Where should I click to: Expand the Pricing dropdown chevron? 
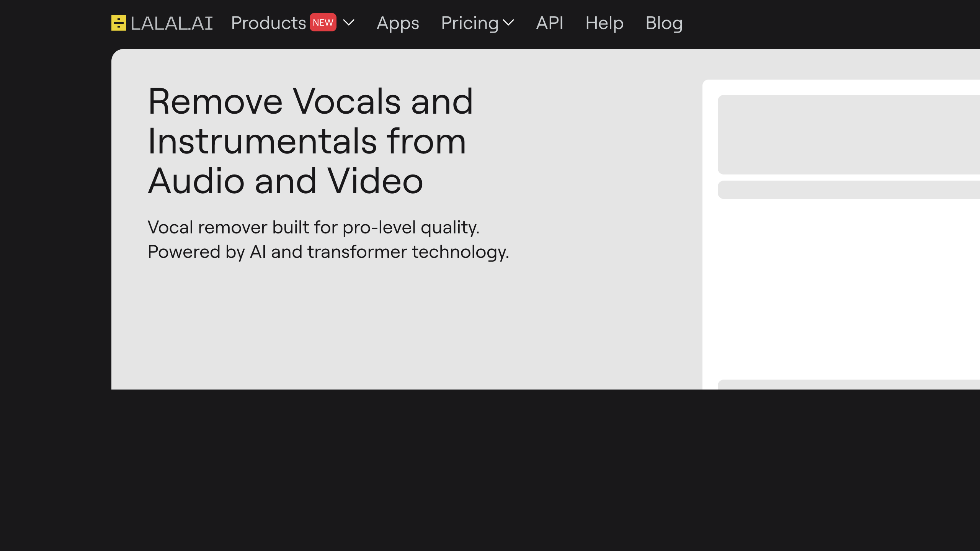[508, 23]
